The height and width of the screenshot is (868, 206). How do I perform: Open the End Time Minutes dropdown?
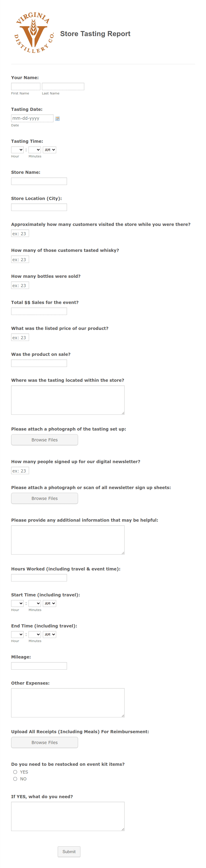35,635
